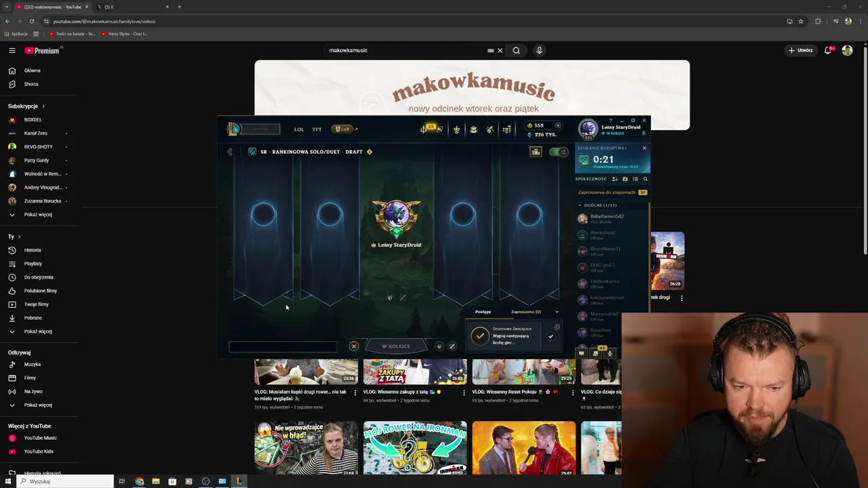Click own summoner banner Leśny StaryDruid
868x488 pixels.
click(397, 224)
